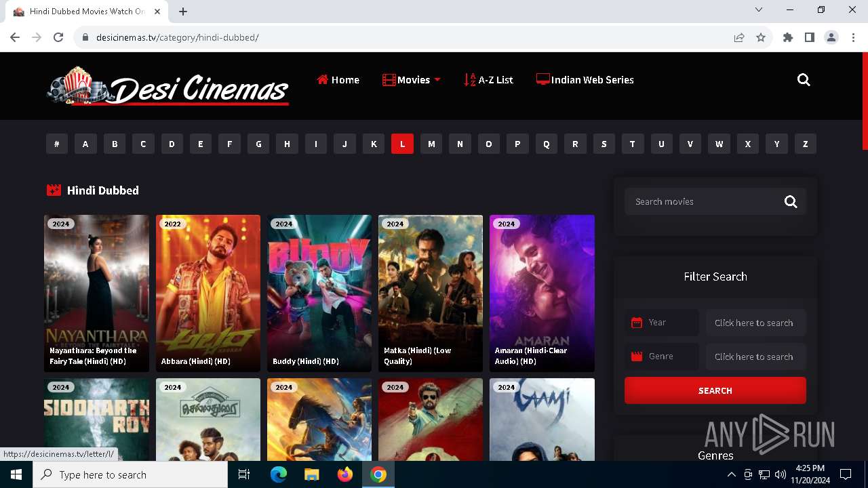Screen dimensions: 868x488
Task: Filter movies by letter D
Action: point(172,144)
